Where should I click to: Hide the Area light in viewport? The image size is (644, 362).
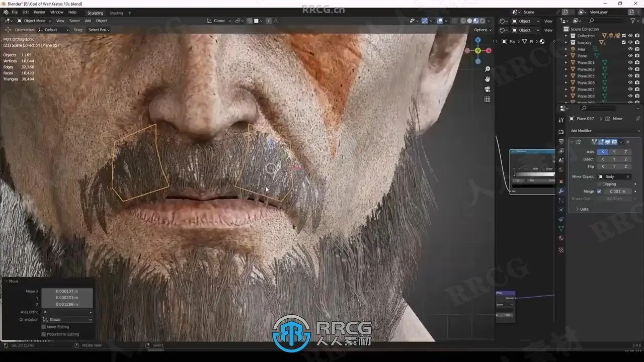[630, 49]
